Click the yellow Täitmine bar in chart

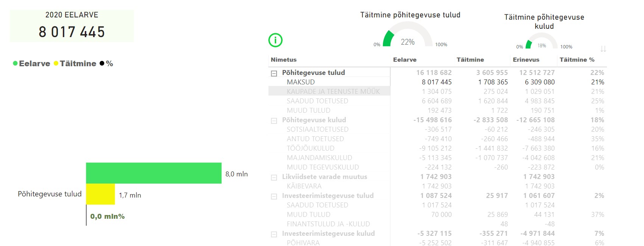tap(100, 194)
